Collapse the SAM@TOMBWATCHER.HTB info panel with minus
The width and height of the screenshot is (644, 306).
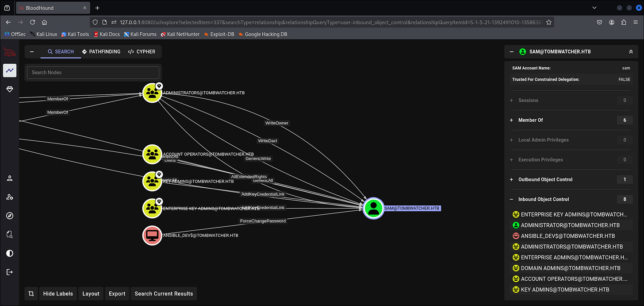(x=512, y=52)
